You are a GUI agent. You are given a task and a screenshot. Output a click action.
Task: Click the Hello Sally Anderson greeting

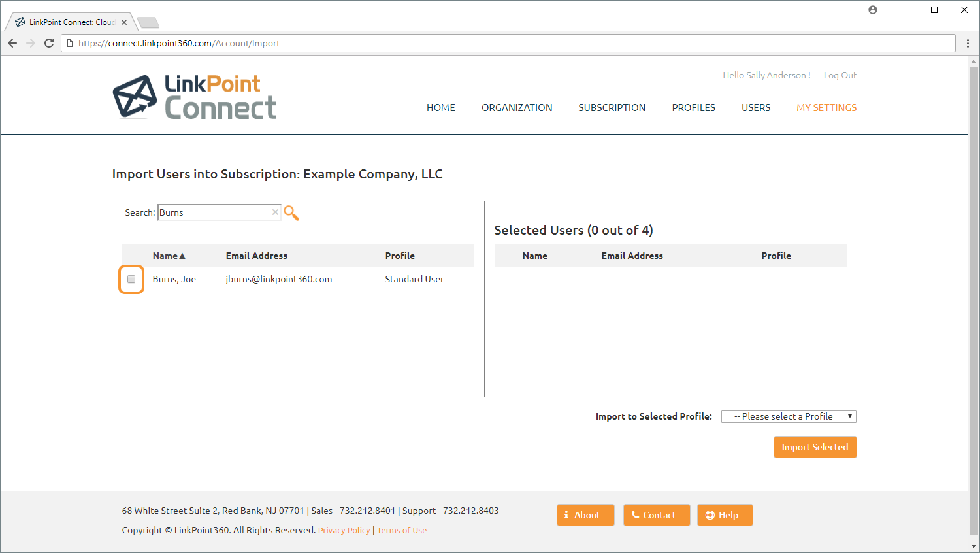pos(766,75)
